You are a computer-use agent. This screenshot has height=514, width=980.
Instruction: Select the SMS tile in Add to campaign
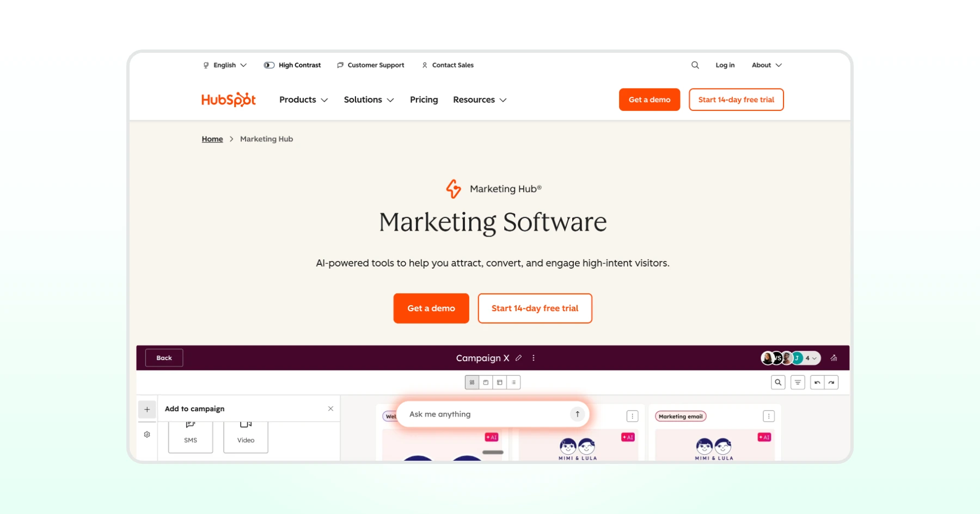[x=191, y=437]
